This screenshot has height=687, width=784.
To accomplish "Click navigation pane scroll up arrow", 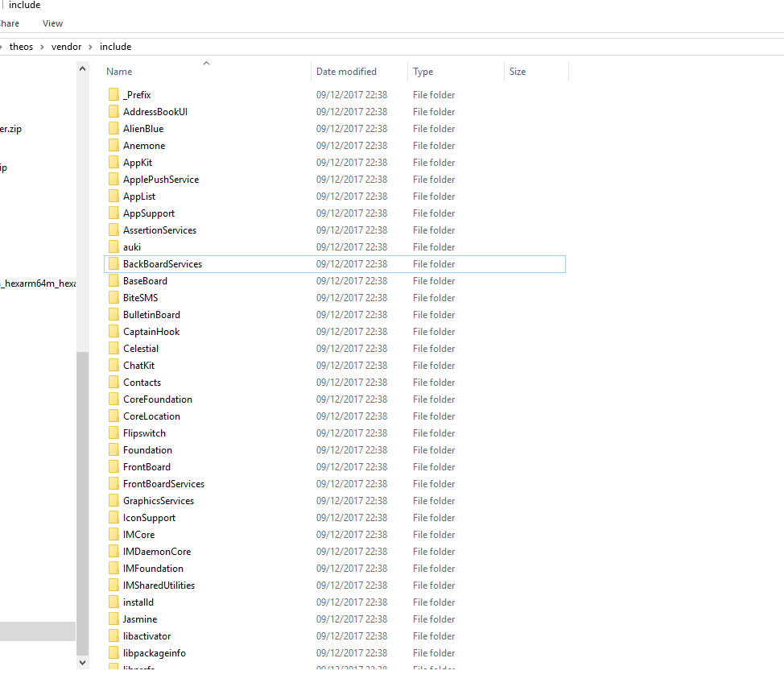I will pos(82,68).
